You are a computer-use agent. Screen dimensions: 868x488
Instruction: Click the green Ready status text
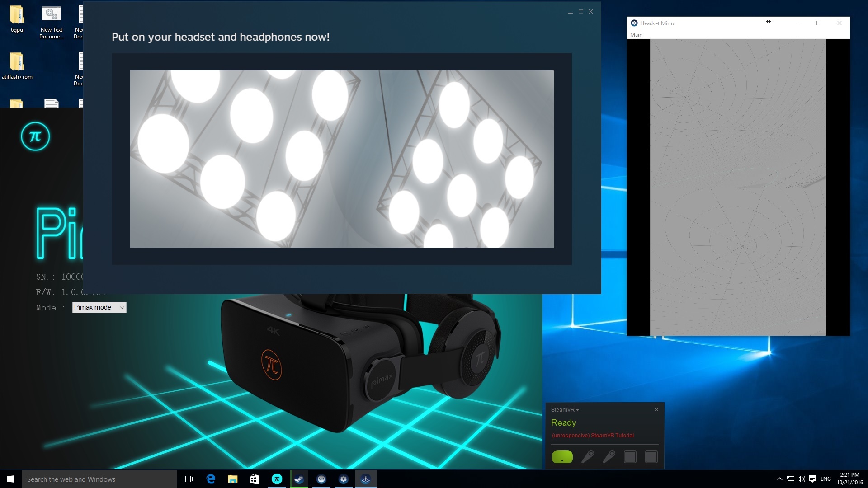(x=563, y=423)
